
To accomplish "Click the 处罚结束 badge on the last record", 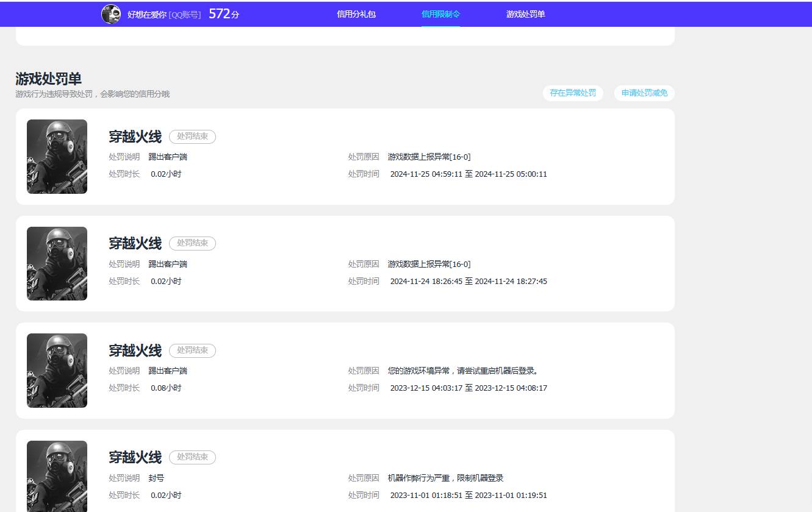I will pyautogui.click(x=192, y=457).
